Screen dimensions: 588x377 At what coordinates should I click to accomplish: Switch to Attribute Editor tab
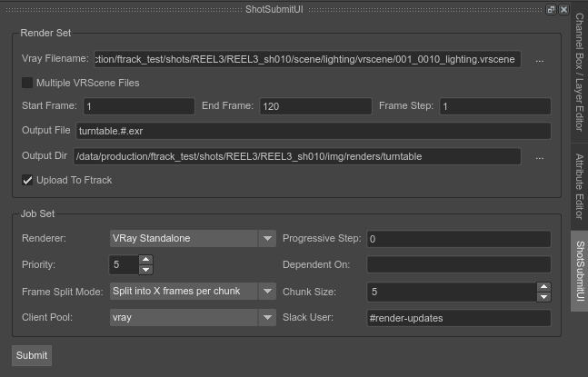580,186
